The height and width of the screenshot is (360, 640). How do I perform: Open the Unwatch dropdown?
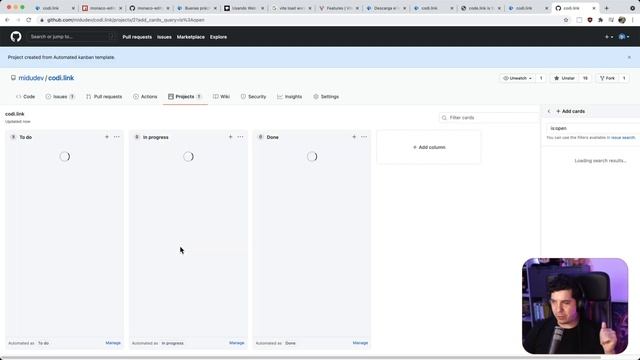[518, 78]
